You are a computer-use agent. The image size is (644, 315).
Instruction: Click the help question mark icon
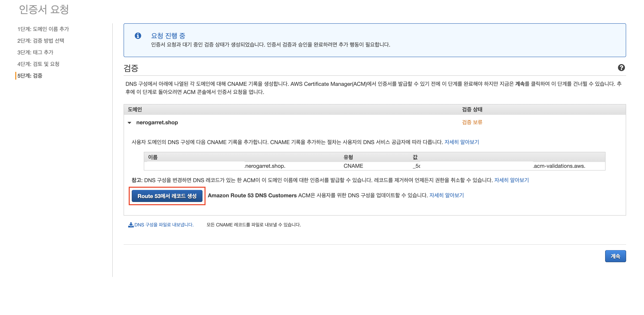coord(621,68)
